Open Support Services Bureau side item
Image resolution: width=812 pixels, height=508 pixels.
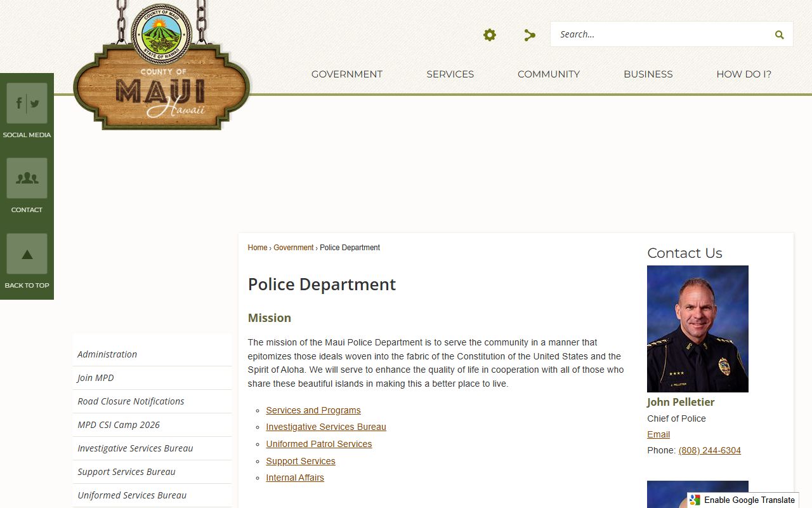(152, 472)
